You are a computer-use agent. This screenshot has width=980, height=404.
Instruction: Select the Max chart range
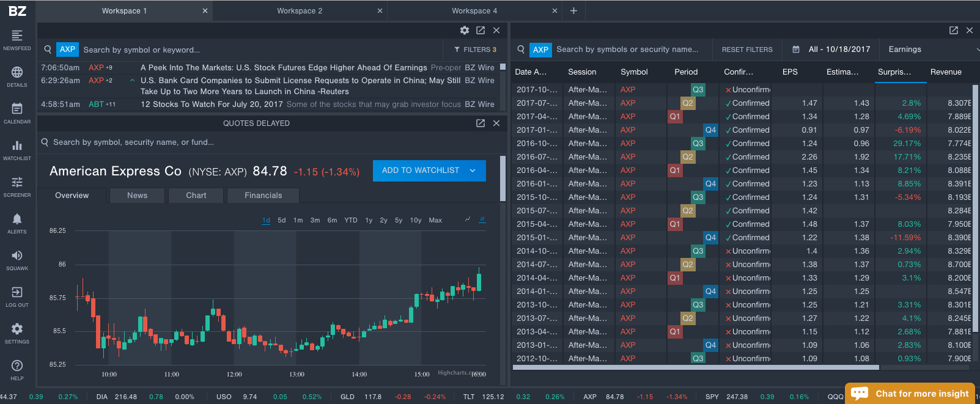click(x=435, y=220)
